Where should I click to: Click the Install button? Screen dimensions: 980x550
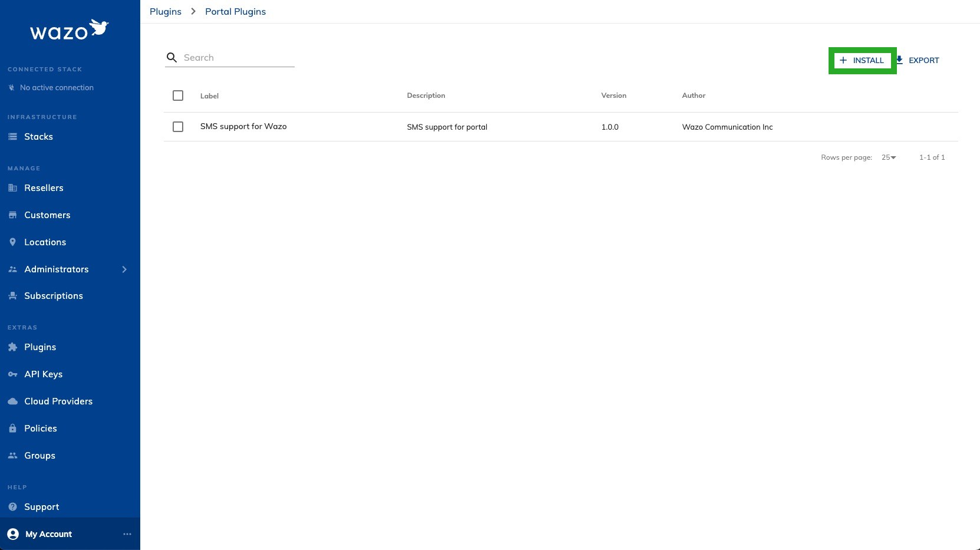click(x=862, y=60)
